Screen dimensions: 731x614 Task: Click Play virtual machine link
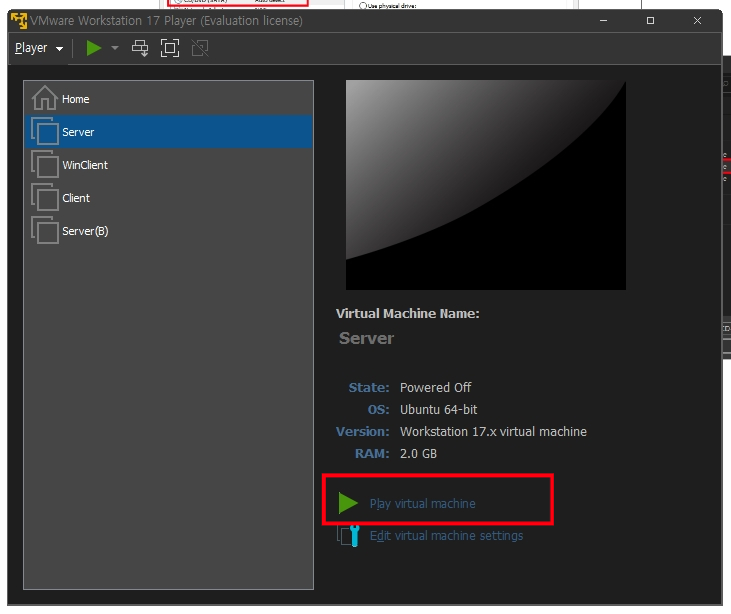(422, 504)
